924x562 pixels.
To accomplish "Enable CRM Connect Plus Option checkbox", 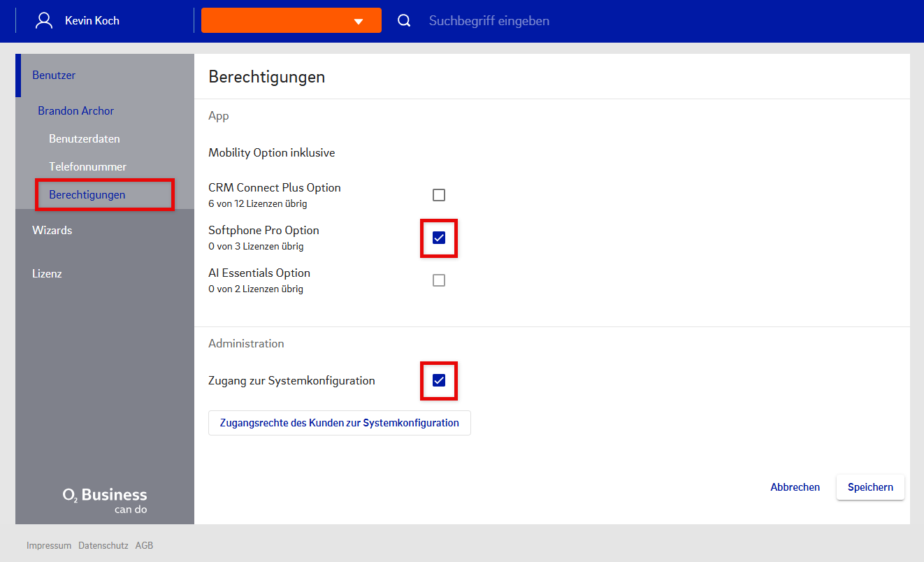I will [439, 195].
